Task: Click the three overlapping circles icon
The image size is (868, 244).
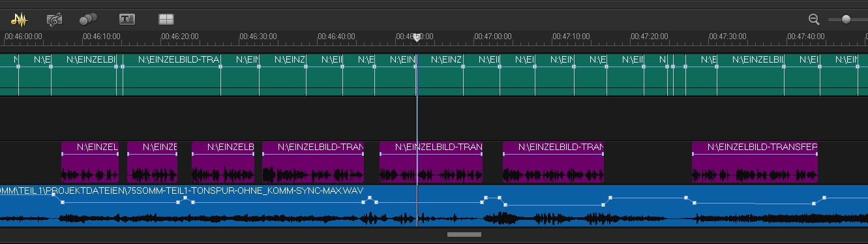Action: pyautogui.click(x=88, y=20)
